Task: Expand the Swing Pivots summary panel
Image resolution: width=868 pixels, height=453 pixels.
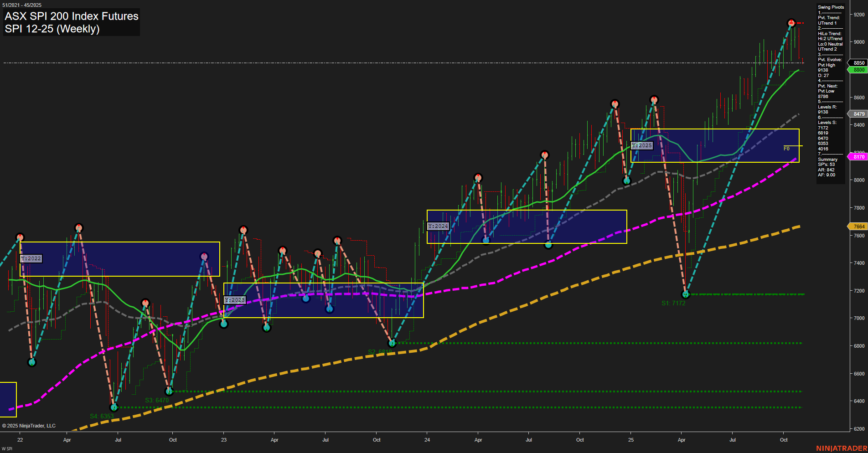Action: (x=830, y=7)
